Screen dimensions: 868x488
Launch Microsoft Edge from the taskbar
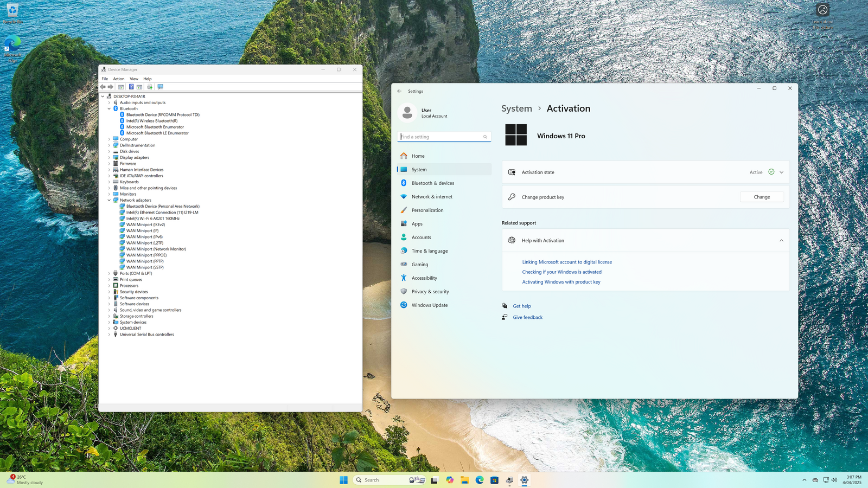click(x=480, y=480)
